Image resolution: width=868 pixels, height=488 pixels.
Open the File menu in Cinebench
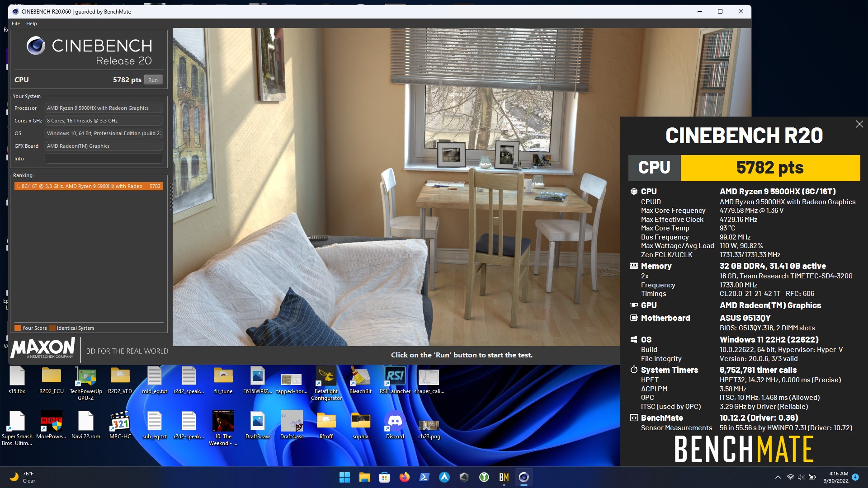pyautogui.click(x=16, y=23)
